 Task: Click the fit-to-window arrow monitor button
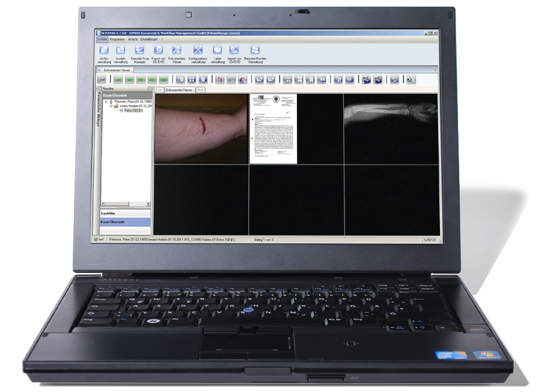coord(338,80)
